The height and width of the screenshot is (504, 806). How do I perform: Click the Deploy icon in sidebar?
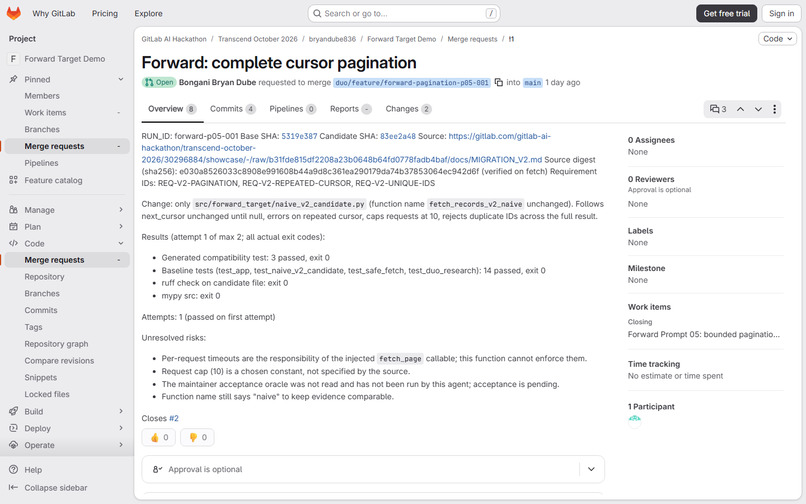(x=13, y=428)
